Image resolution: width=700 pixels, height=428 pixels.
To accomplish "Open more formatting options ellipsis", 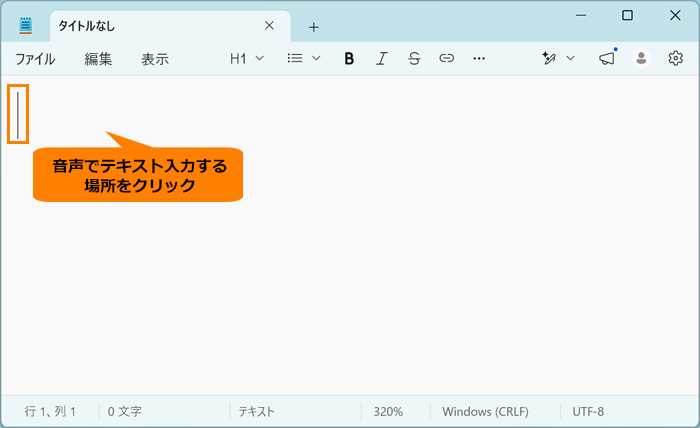I will tap(479, 58).
